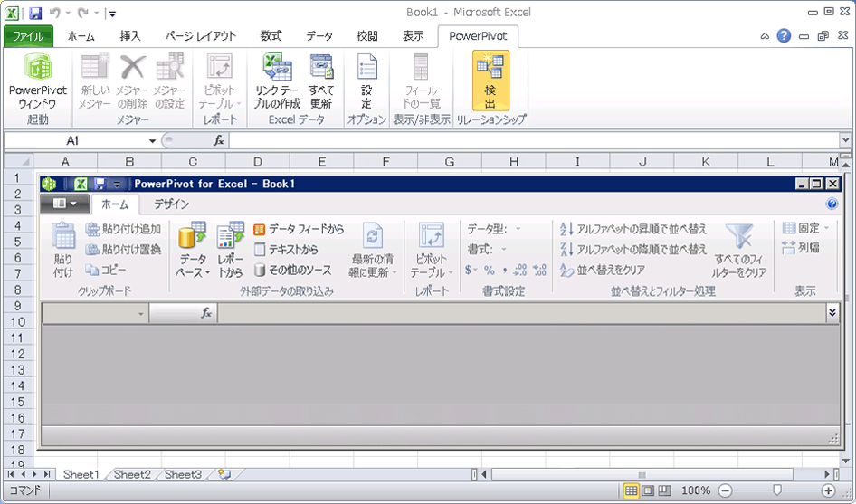The height and width of the screenshot is (504, 856).
Task: Click the 検出 relationship button
Action: (490, 78)
